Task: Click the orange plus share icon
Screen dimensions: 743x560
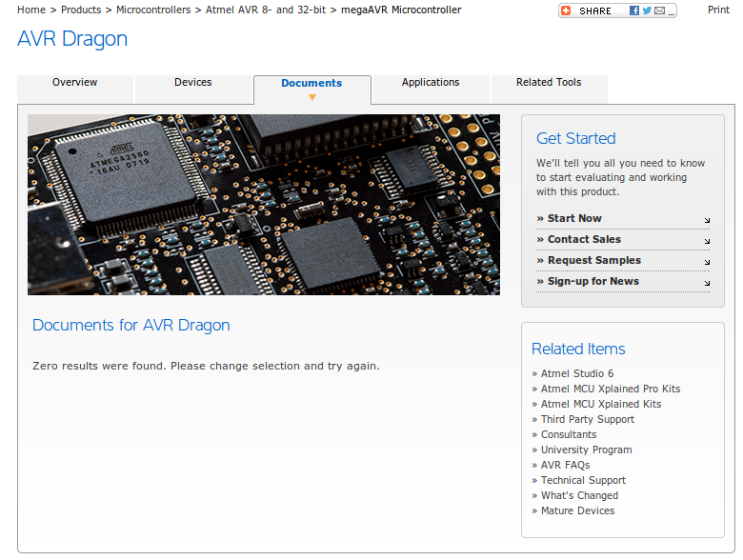Action: tap(566, 10)
